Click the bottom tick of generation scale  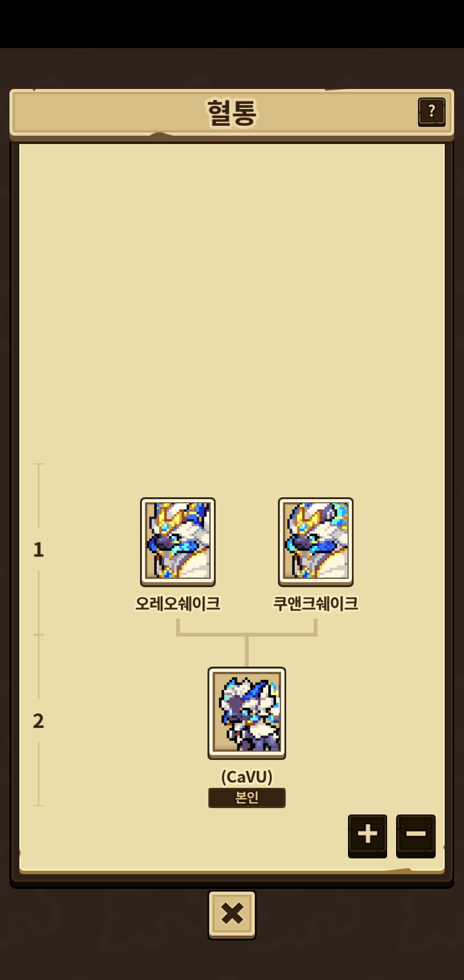39,805
